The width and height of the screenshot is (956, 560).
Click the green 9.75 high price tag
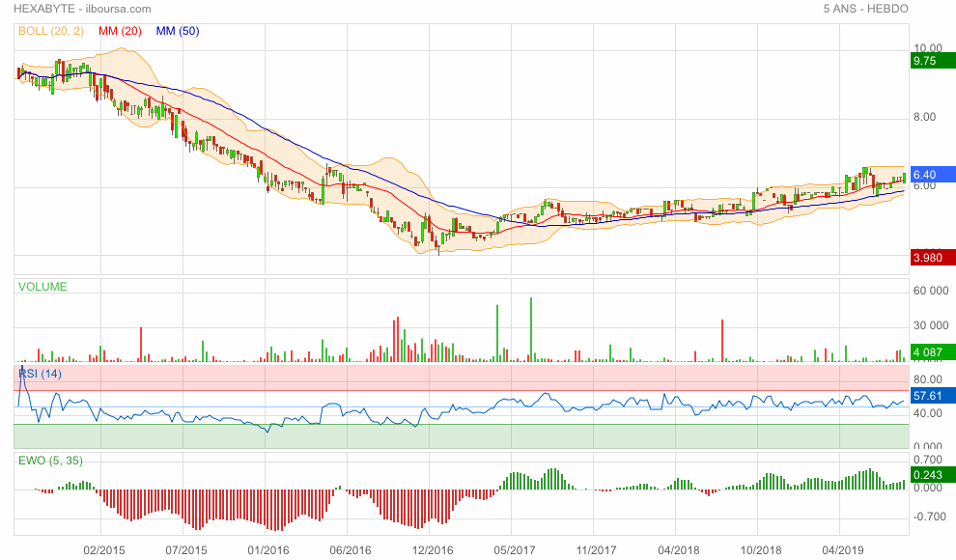(x=933, y=61)
